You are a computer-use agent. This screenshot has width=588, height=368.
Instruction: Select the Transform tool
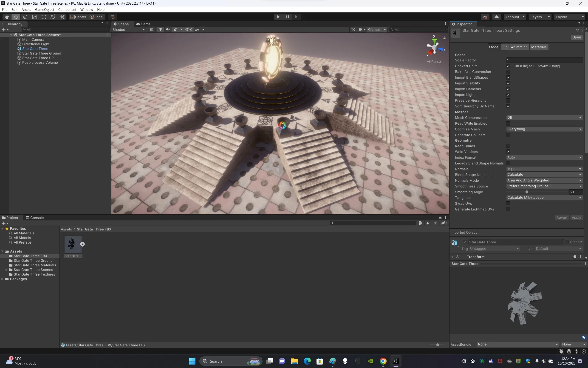pos(53,17)
